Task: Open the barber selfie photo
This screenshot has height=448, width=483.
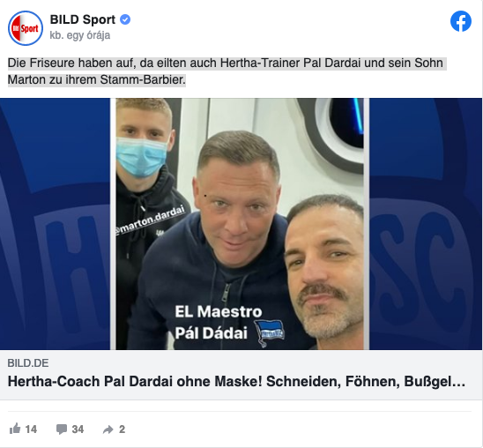Action: click(240, 224)
